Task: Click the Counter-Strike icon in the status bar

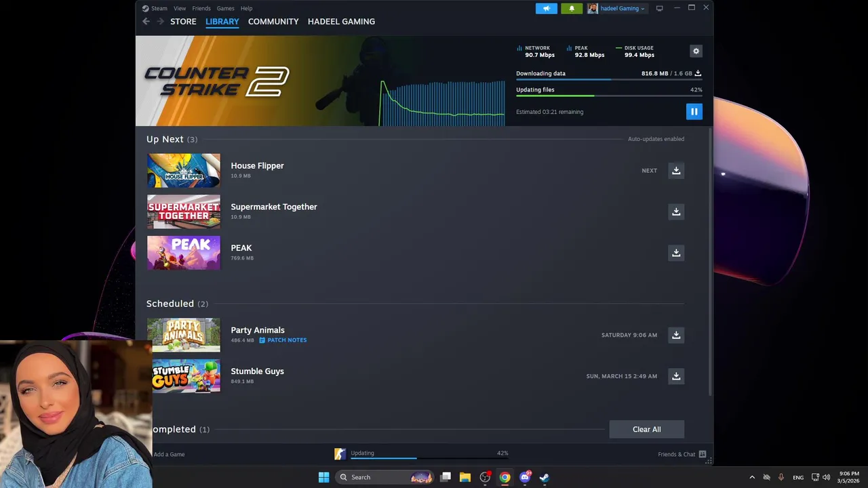Action: point(340,454)
